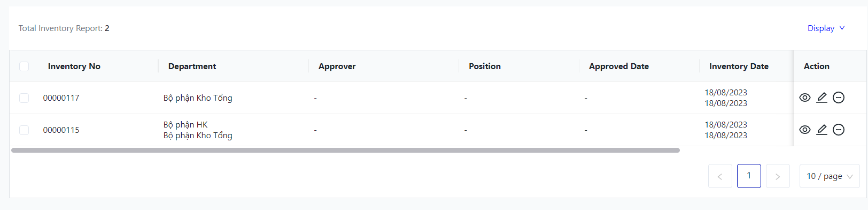Open the Display dropdown
The height and width of the screenshot is (210, 868).
pos(826,28)
